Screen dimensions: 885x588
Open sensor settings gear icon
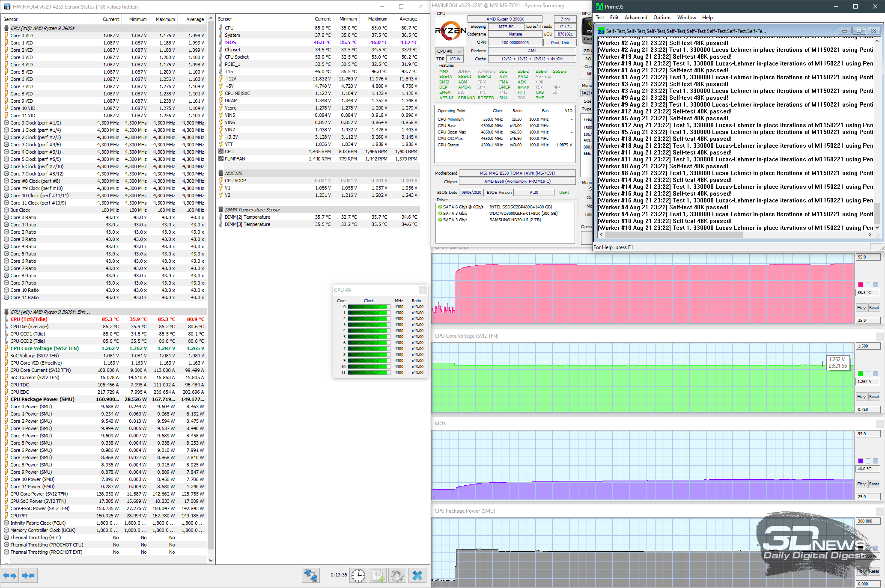point(397,576)
